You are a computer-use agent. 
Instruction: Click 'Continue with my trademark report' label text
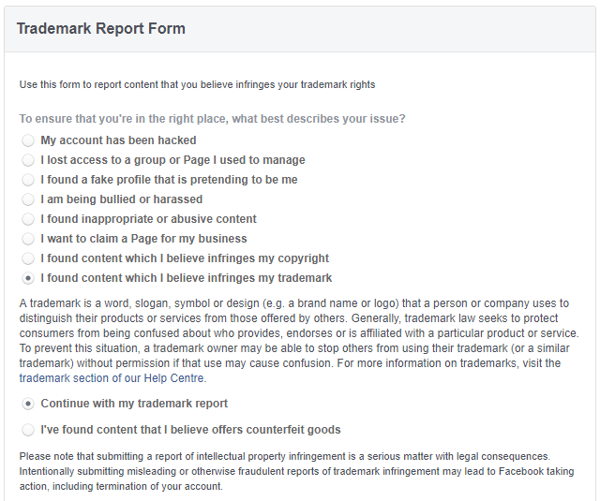click(134, 403)
